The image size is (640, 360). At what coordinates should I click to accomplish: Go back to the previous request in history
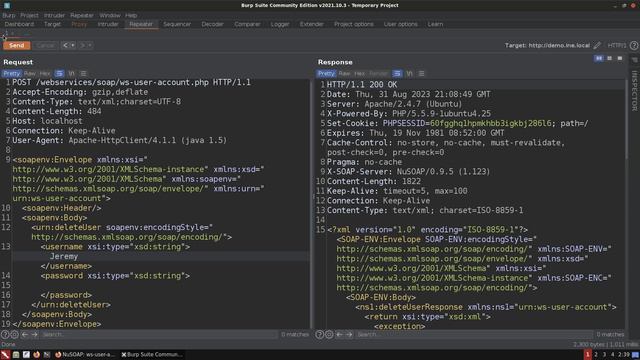[65, 45]
